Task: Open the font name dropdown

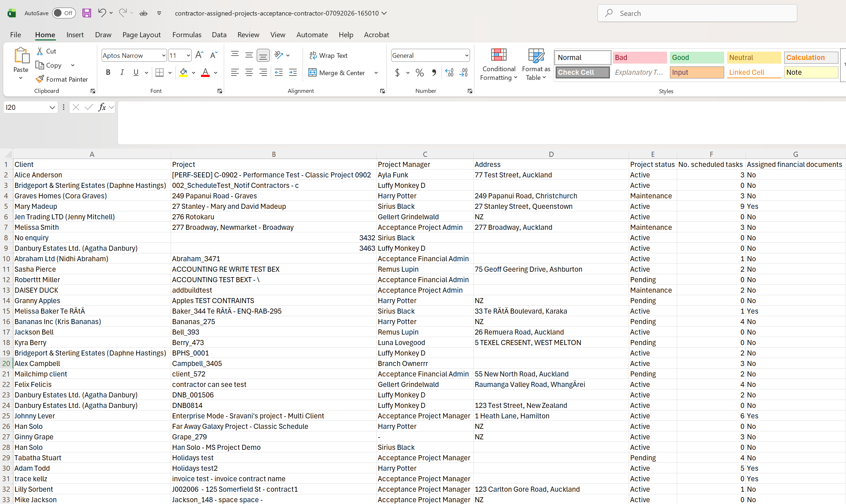Action: click(163, 56)
